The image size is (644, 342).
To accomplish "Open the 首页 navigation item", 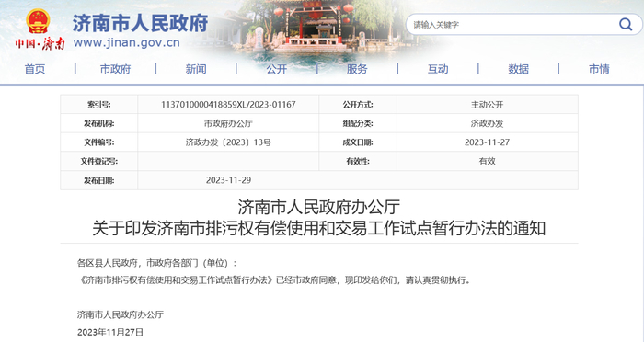I will (35, 69).
